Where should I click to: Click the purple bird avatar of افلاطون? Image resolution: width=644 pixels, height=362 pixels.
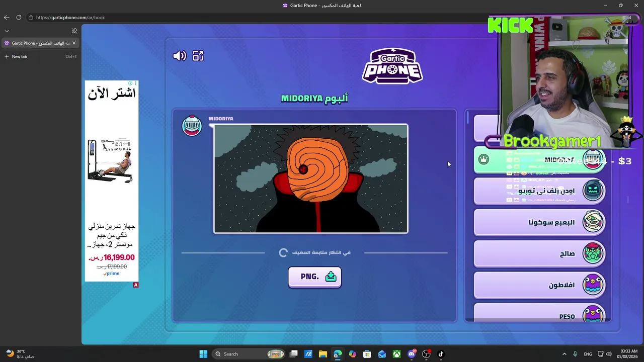(x=593, y=285)
